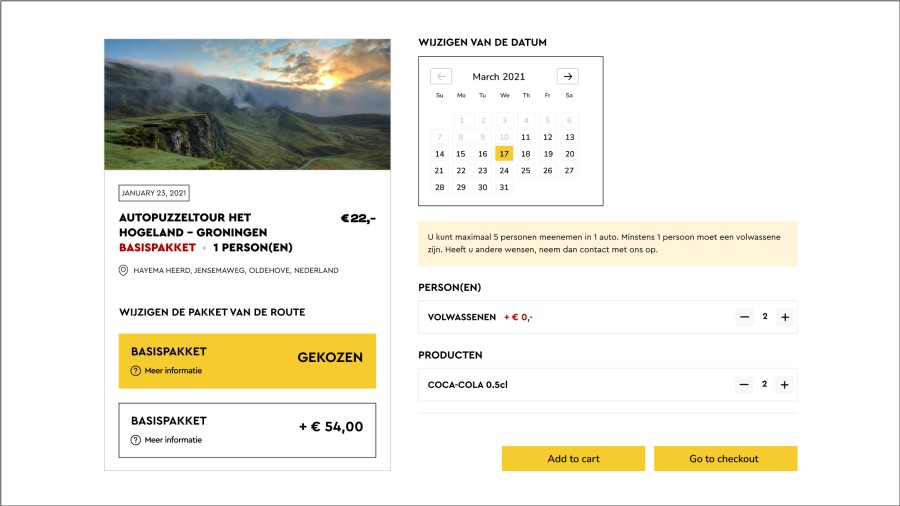The image size is (900, 506).
Task: Add one more Coca-Cola 0.5cl
Action: click(785, 385)
